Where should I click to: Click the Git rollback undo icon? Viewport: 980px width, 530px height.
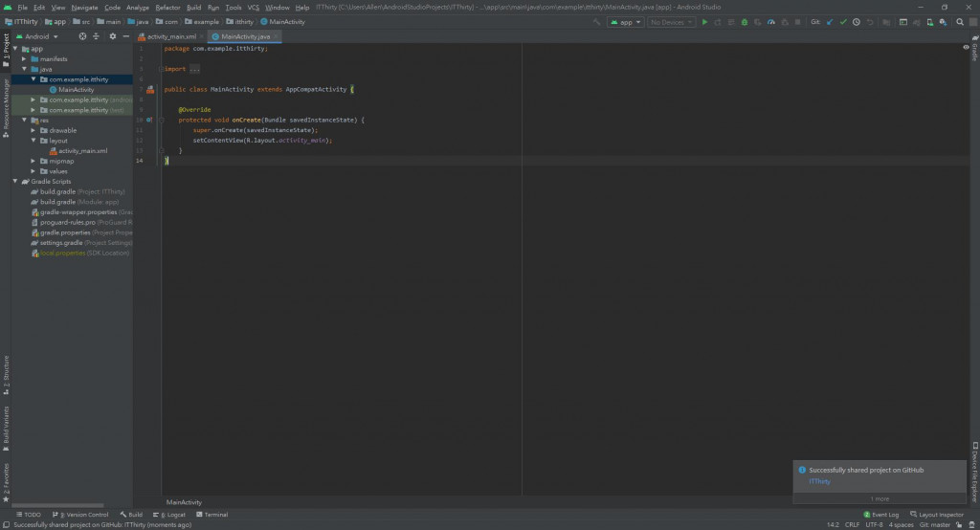coord(869,22)
